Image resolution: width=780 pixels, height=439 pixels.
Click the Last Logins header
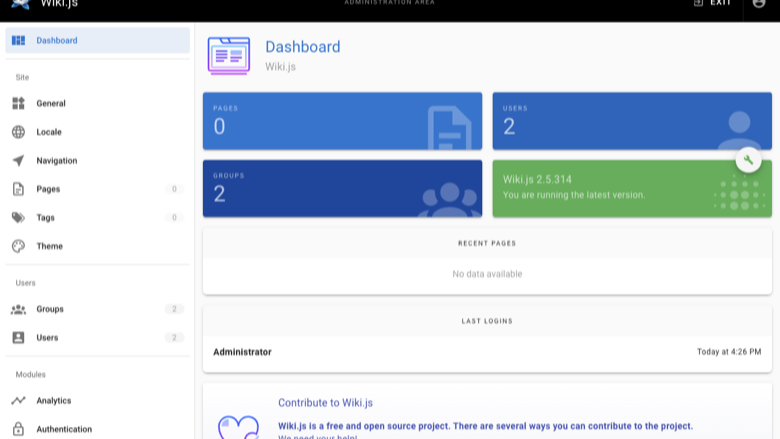click(x=487, y=321)
